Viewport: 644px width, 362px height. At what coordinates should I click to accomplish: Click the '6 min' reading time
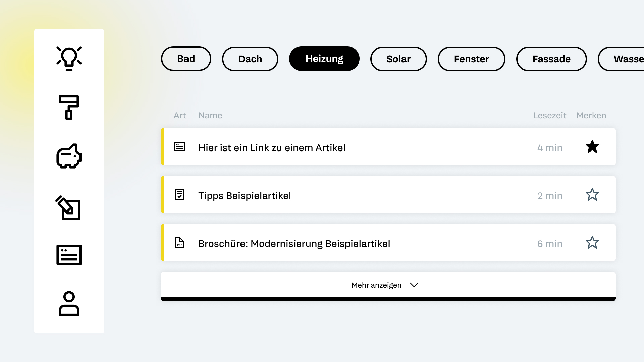tap(550, 244)
